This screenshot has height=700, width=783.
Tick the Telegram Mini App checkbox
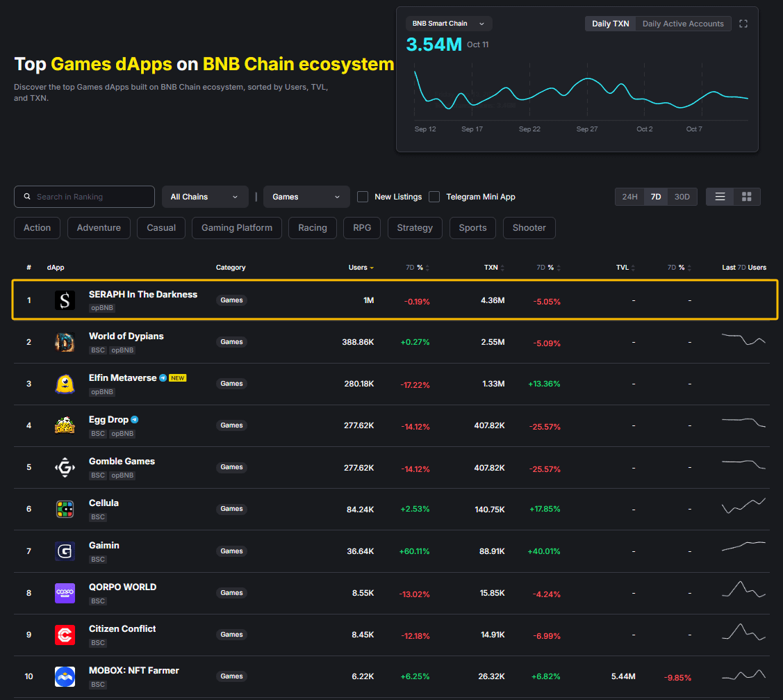click(x=434, y=197)
